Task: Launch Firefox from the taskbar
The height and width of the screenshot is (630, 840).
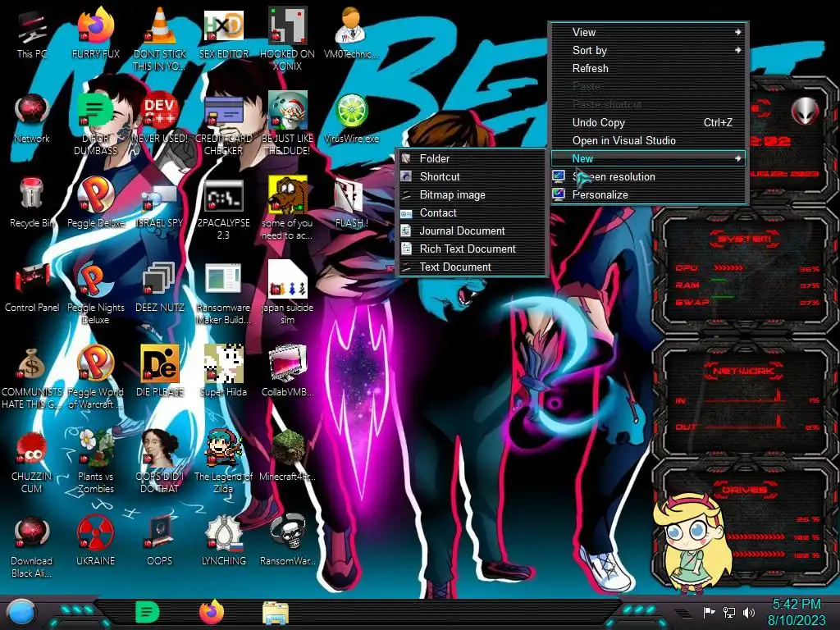Action: [212, 612]
